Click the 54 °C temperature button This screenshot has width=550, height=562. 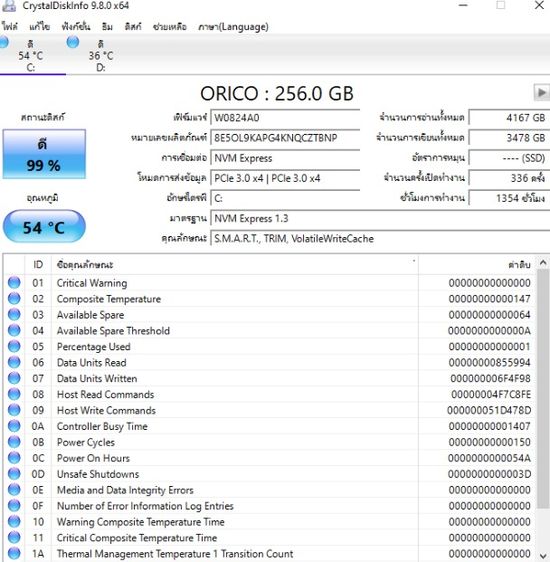[44, 227]
